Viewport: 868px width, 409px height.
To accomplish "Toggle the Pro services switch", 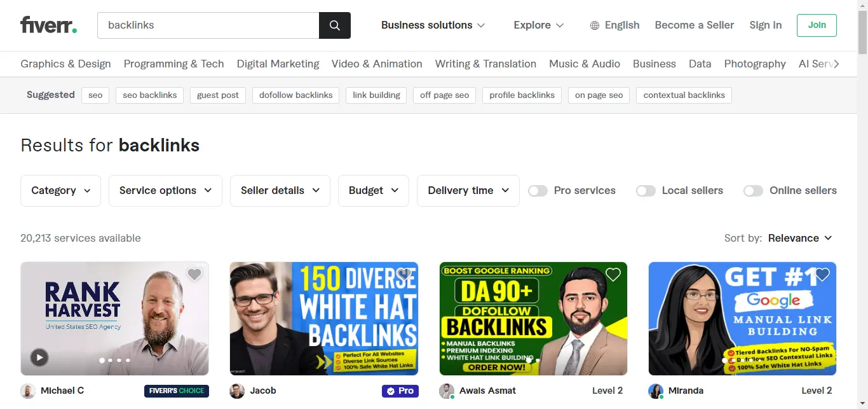I will tap(538, 191).
